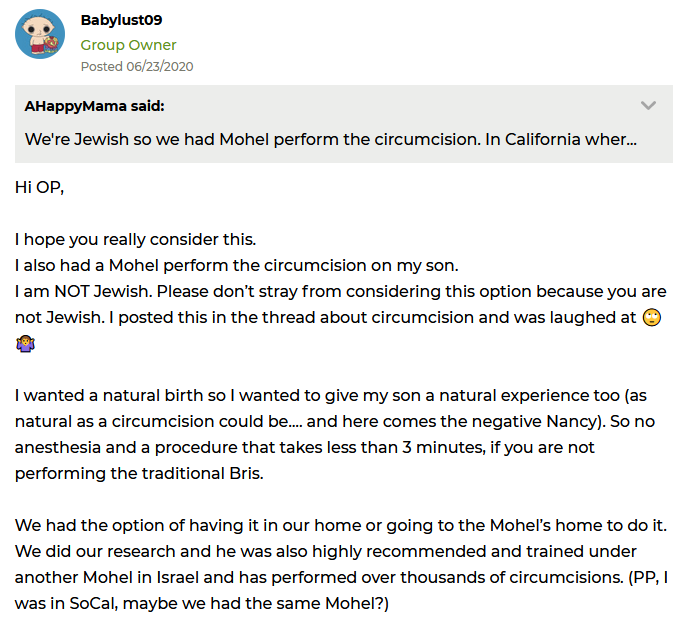Open the Babylust09 username profile link
The image size is (694, 630).
[x=121, y=20]
